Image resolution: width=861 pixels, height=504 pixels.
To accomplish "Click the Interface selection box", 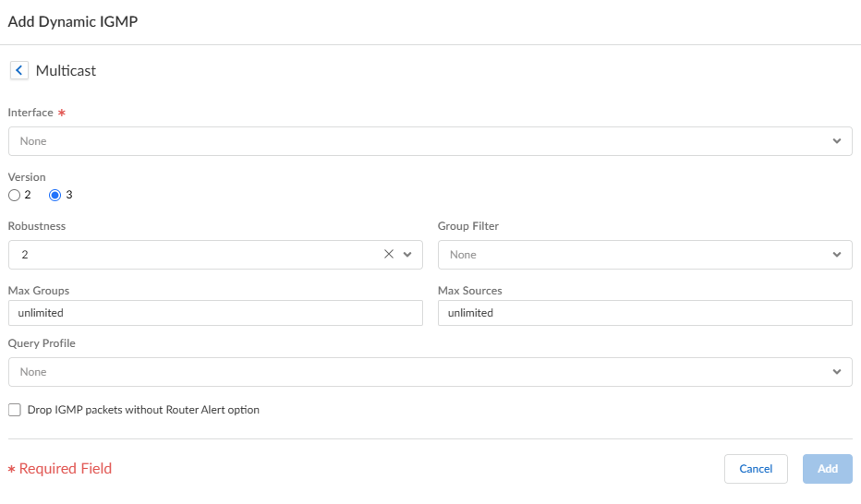I will click(416, 141).
